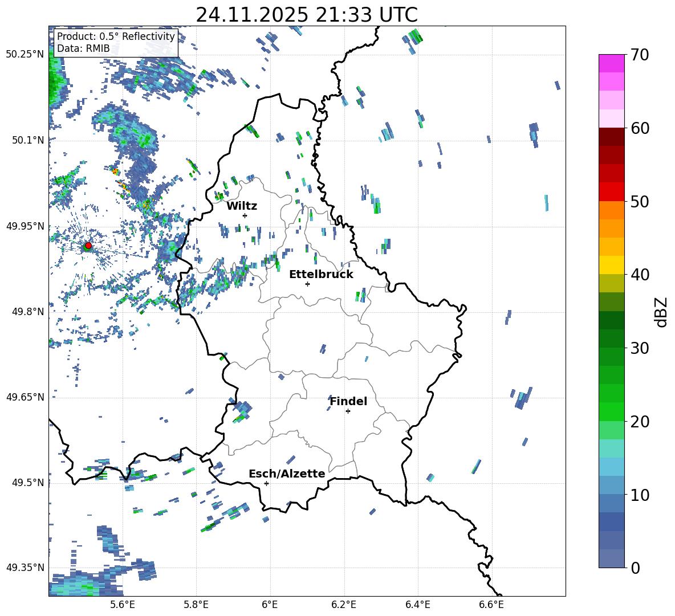Image resolution: width=675 pixels, height=616 pixels.
Task: Click the 49.65°N latitude label
Action: coord(25,397)
